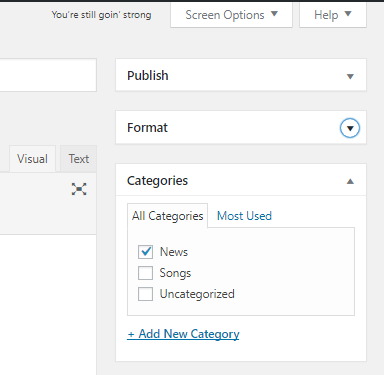Check the Songs category
384x375 pixels.
(146, 273)
